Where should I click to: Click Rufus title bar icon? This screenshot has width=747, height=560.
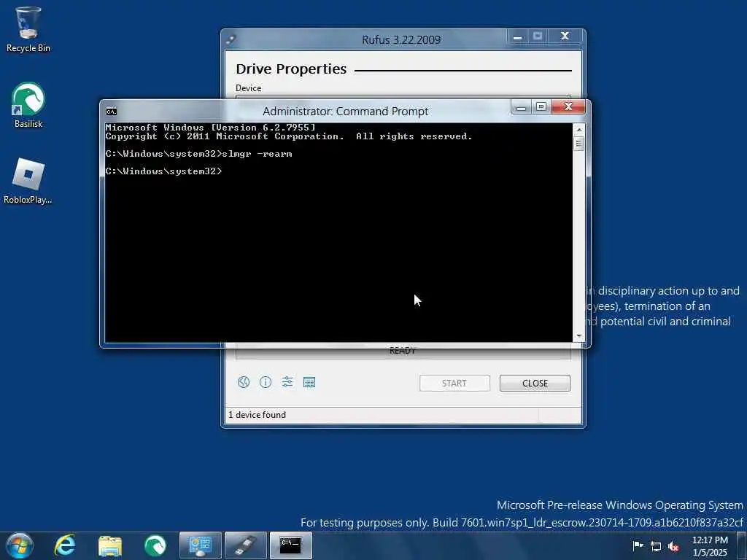231,39
